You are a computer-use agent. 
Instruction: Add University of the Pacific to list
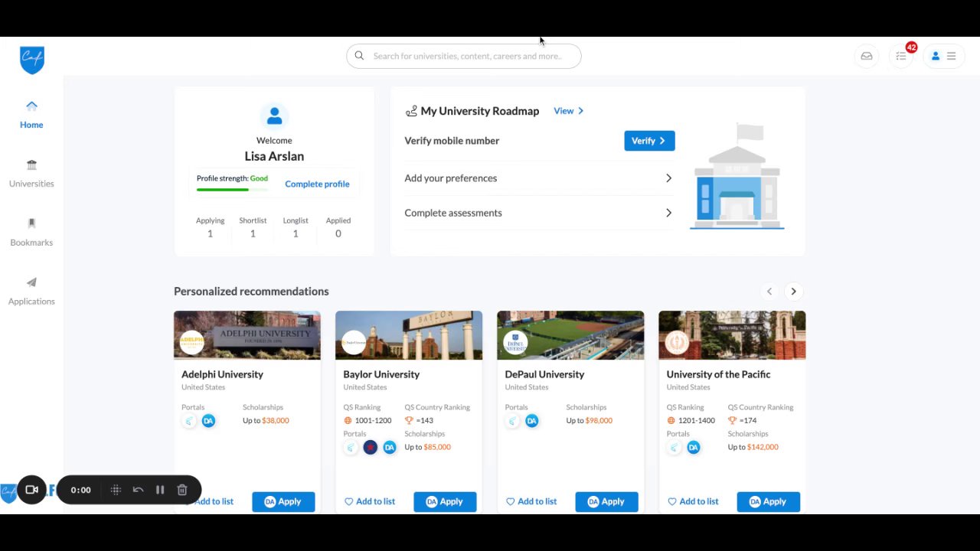(693, 501)
